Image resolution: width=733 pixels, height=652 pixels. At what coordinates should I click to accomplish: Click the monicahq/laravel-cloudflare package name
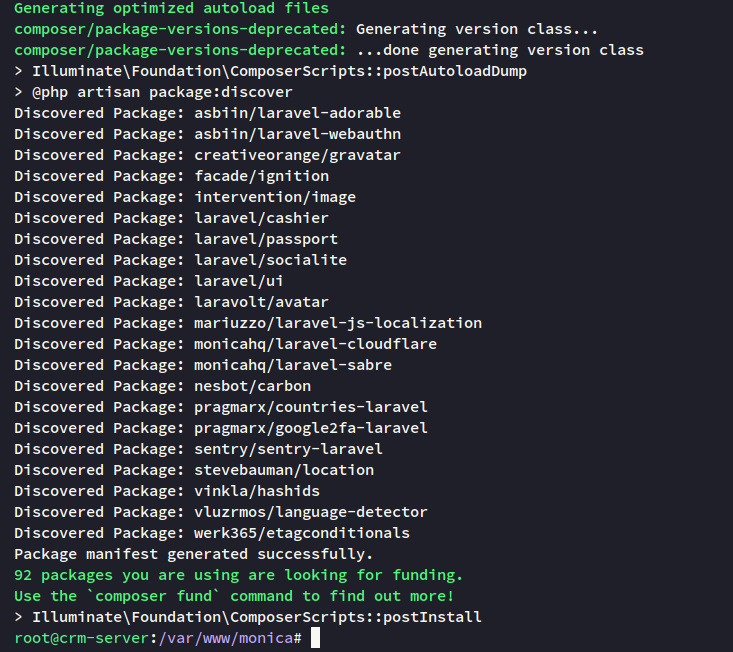point(315,344)
